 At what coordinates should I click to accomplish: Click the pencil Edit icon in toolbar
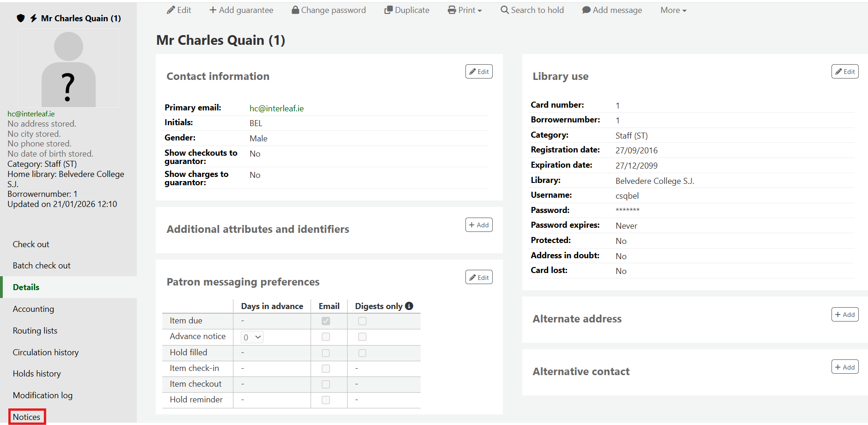point(171,10)
